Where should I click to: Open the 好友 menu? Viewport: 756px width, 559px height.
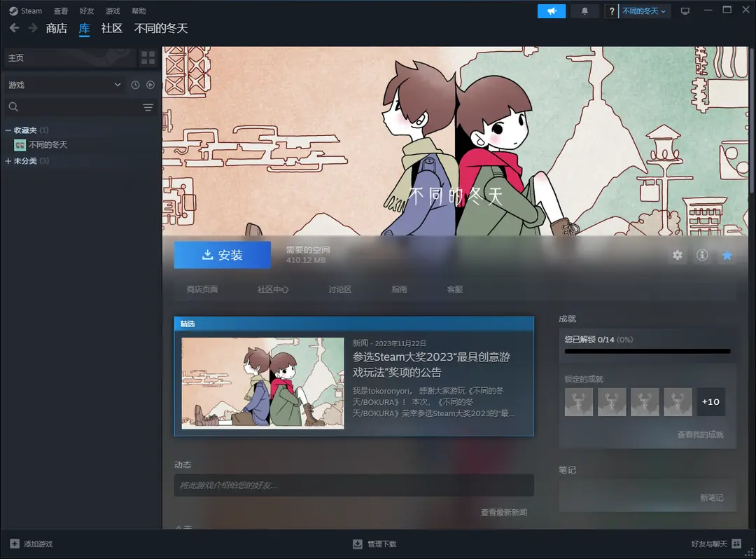pos(87,11)
